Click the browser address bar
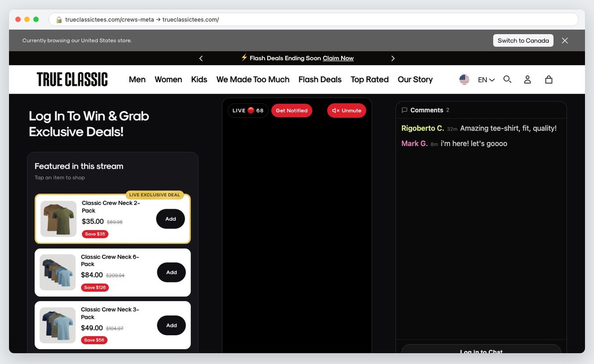Viewport: 594px width, 364px height. coord(313,20)
